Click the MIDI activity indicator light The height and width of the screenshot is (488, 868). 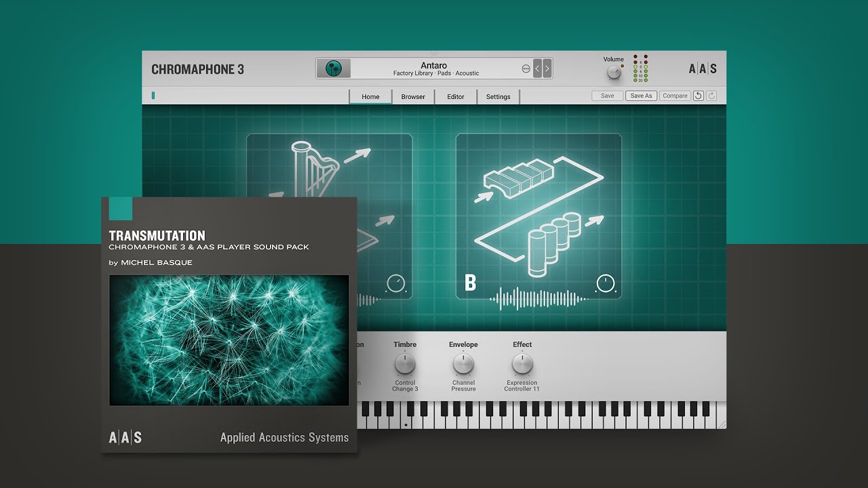coord(153,96)
